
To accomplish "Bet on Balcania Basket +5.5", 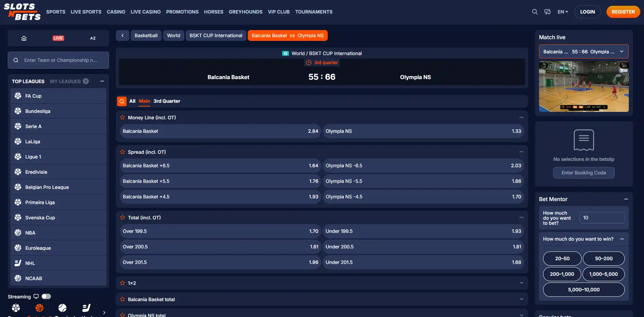I will (220, 181).
